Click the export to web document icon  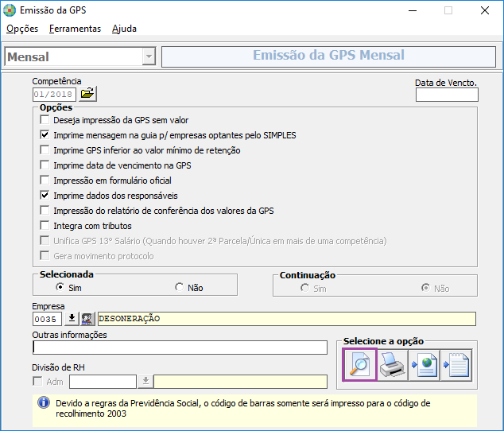coord(424,365)
